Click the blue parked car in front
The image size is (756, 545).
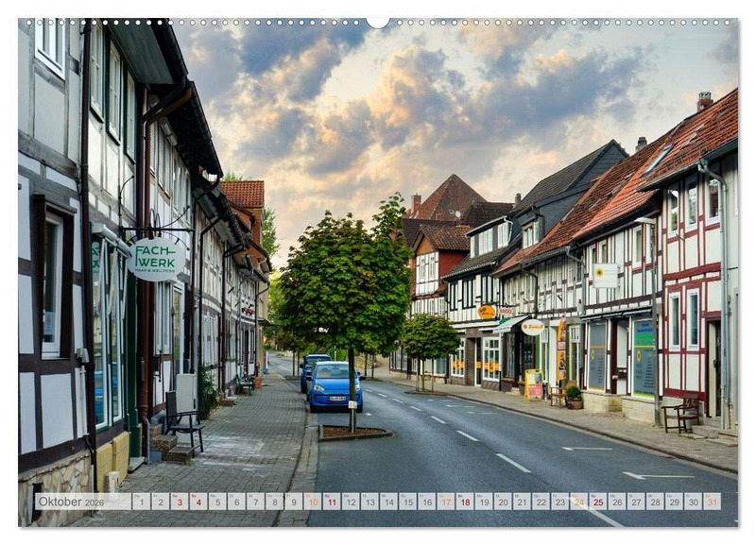333,385
